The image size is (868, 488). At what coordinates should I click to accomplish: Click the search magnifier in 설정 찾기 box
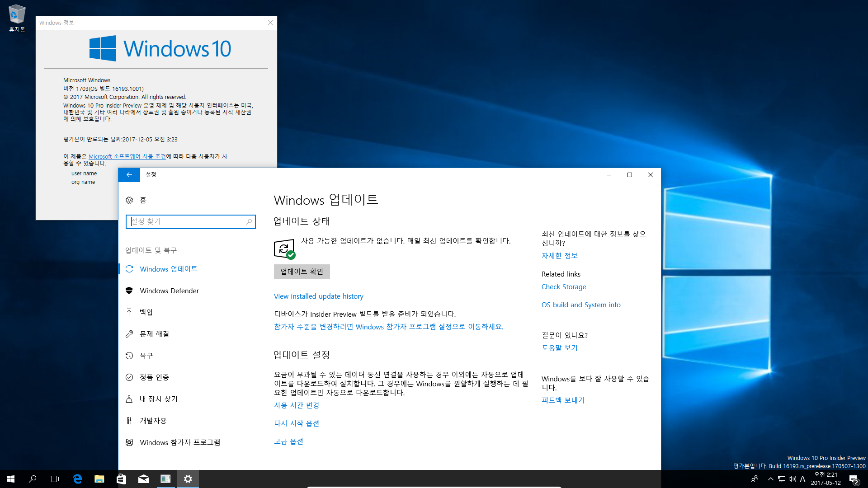tap(249, 222)
